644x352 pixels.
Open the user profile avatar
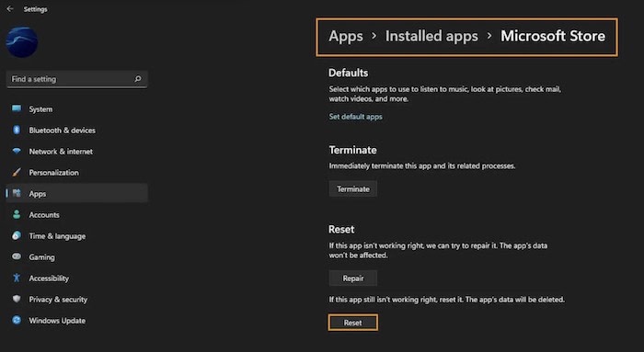[x=22, y=42]
